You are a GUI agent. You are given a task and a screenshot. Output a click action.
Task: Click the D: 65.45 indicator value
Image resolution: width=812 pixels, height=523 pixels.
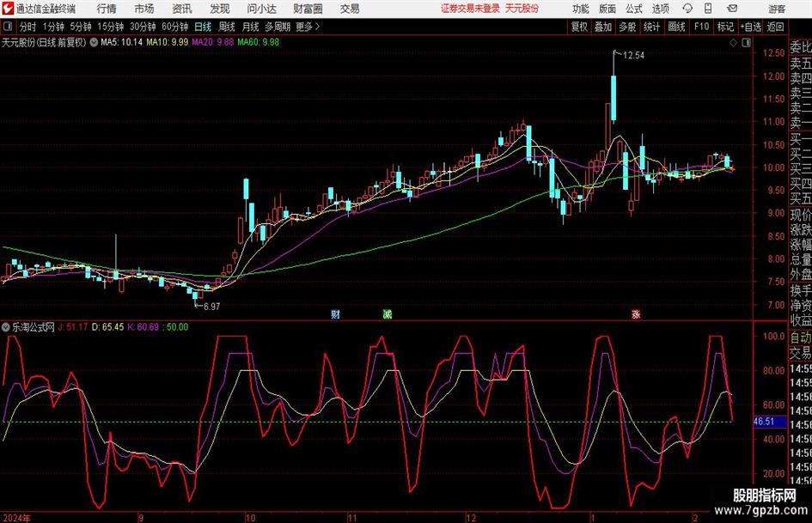click(x=108, y=327)
